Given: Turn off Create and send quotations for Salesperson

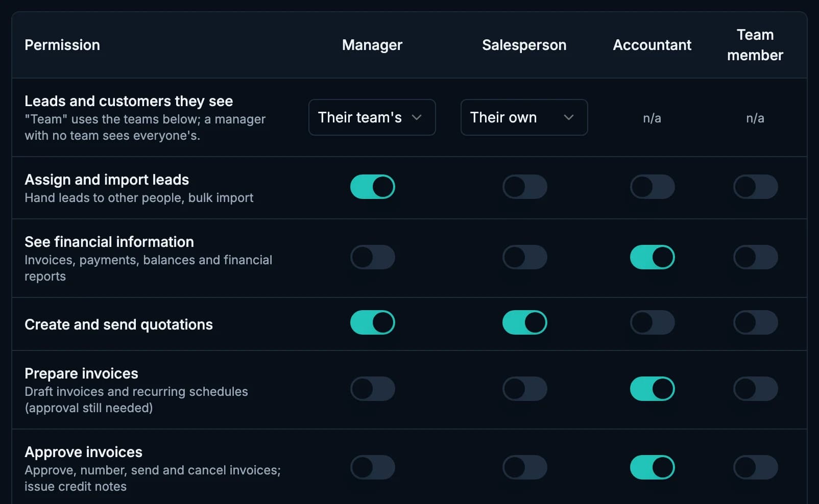Looking at the screenshot, I should (x=524, y=322).
